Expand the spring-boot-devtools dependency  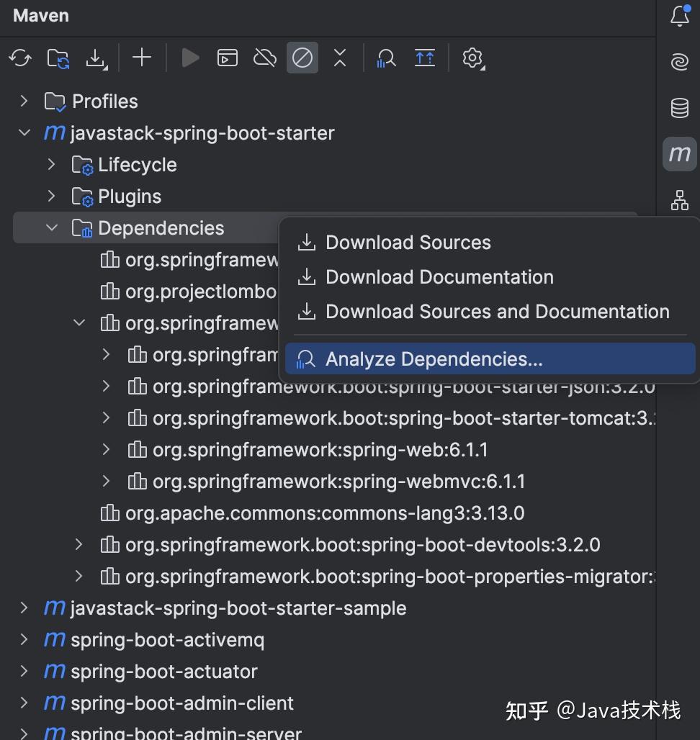coord(78,545)
